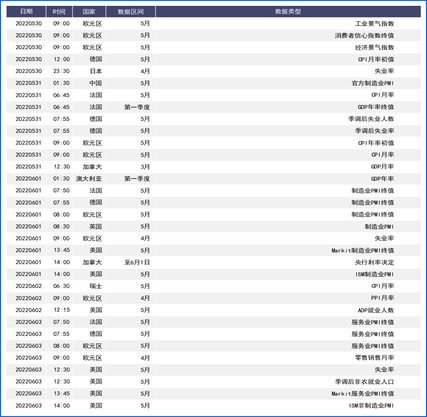
Task: Select the 23:30 time cell
Action: click(x=61, y=71)
